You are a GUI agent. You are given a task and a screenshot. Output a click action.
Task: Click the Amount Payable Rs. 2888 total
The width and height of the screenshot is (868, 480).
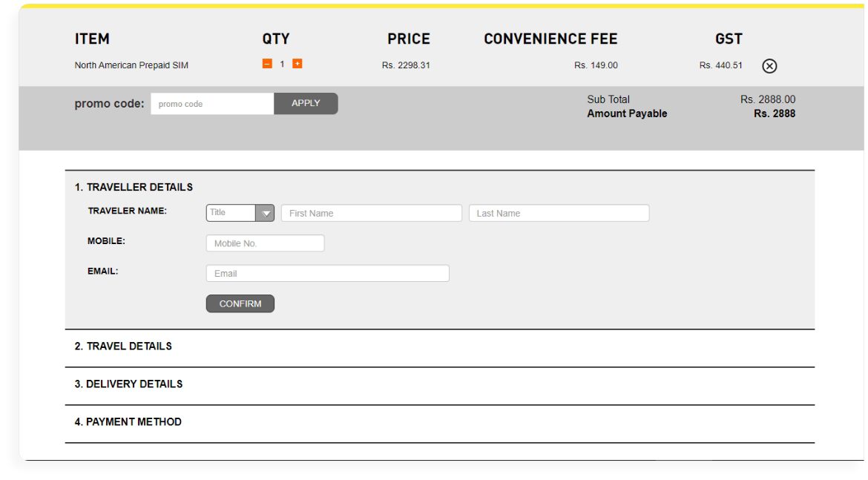[x=775, y=114]
